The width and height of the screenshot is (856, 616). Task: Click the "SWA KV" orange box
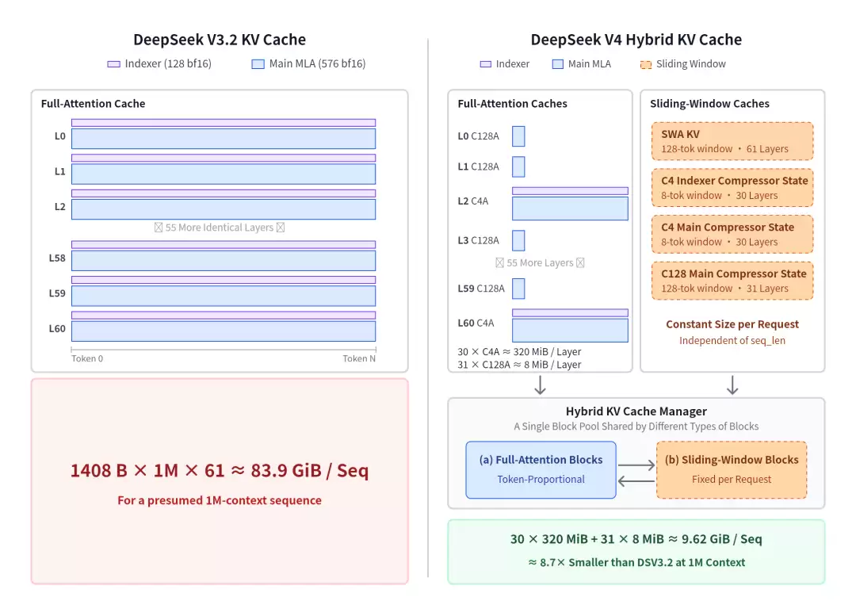pyautogui.click(x=732, y=141)
